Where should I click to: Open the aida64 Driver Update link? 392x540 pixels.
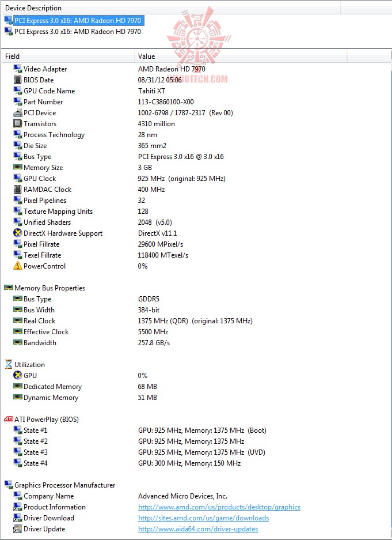tap(198, 529)
